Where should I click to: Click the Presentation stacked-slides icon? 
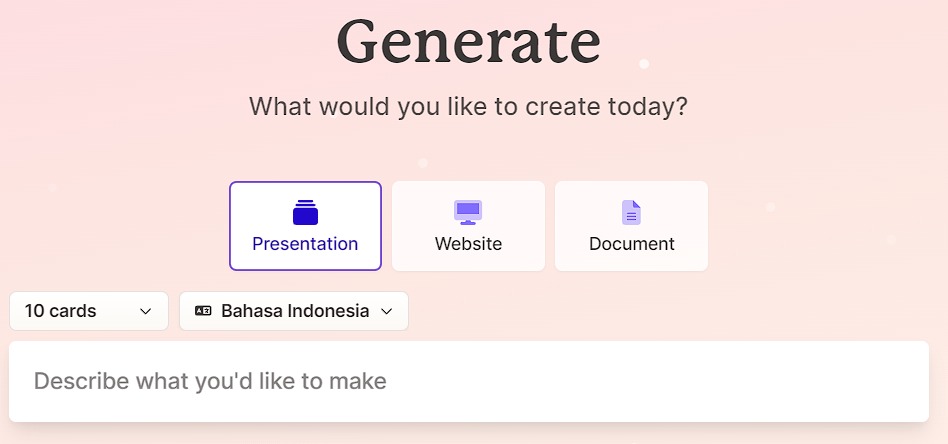point(305,212)
